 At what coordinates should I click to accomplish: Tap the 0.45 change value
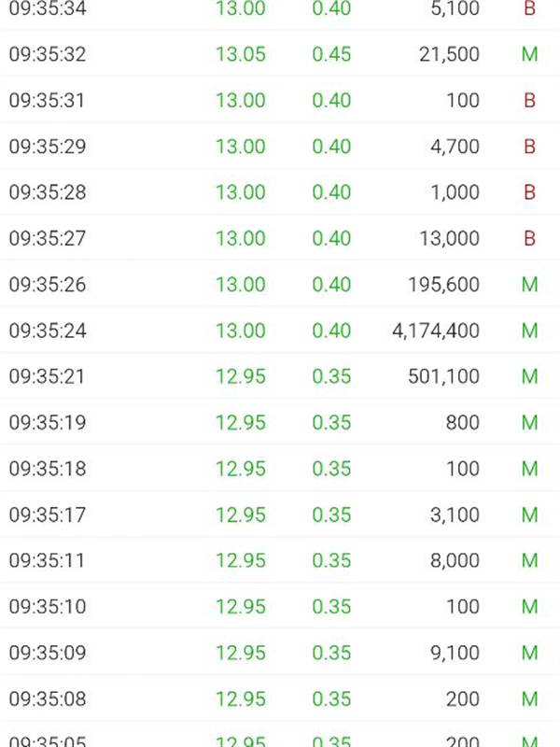tap(331, 54)
